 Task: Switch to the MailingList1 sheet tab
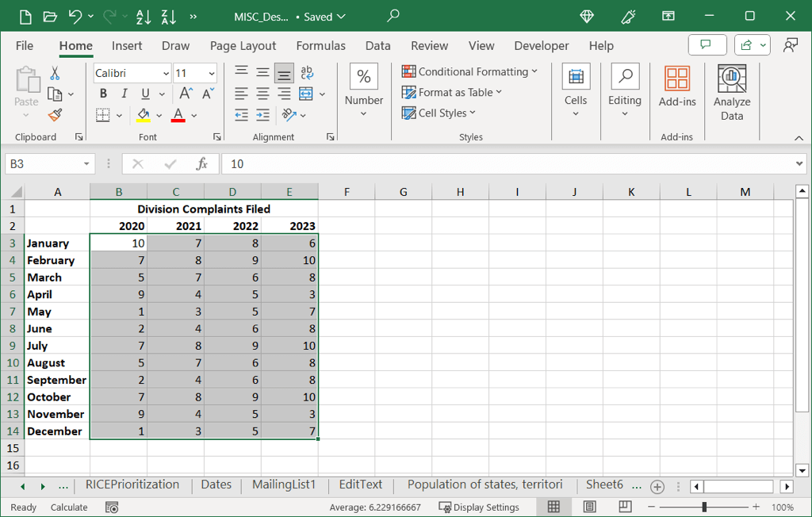click(x=284, y=484)
